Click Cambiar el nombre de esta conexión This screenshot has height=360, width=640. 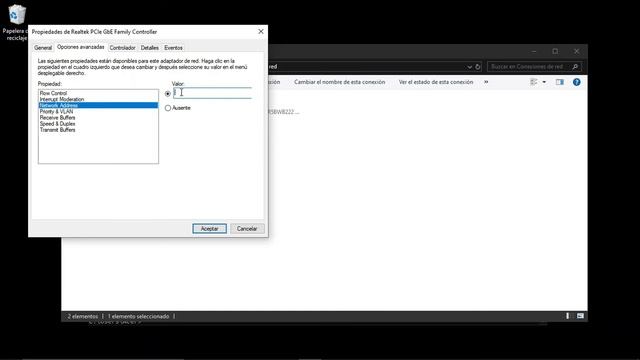point(340,82)
